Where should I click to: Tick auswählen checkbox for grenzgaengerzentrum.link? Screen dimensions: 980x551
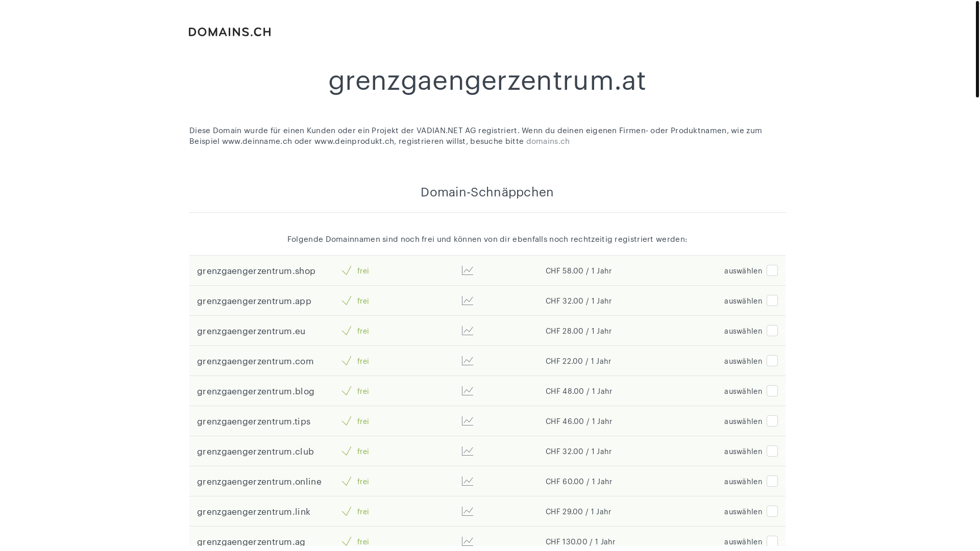pos(772,511)
